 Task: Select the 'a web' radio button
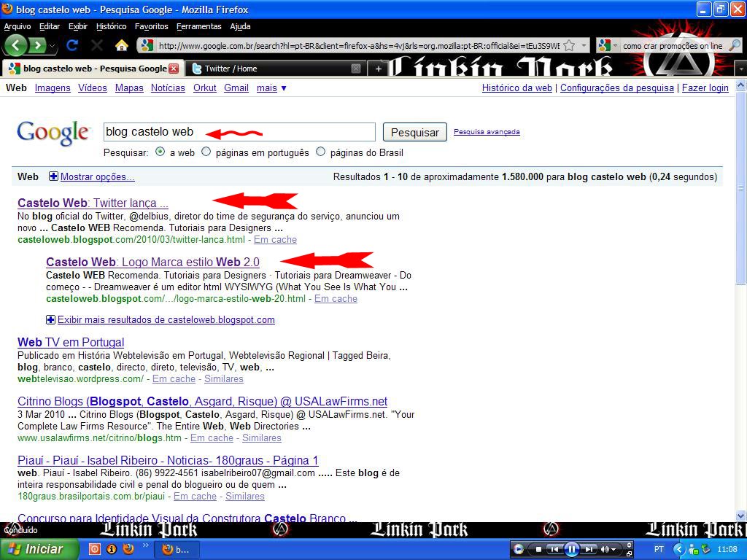(160, 152)
